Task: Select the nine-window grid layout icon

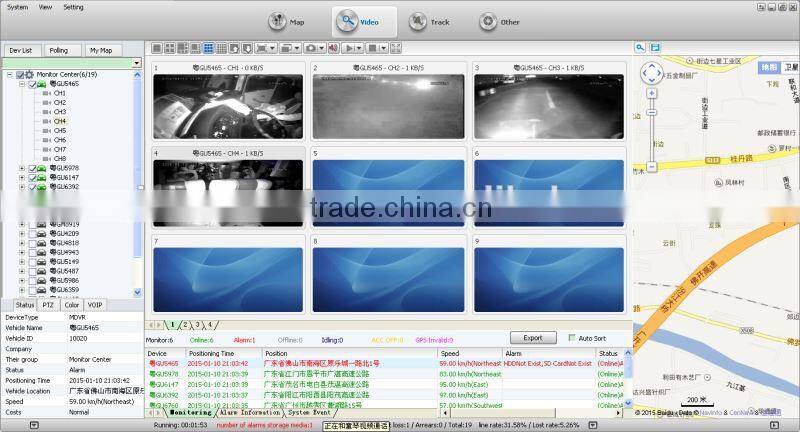Action: 209,48
